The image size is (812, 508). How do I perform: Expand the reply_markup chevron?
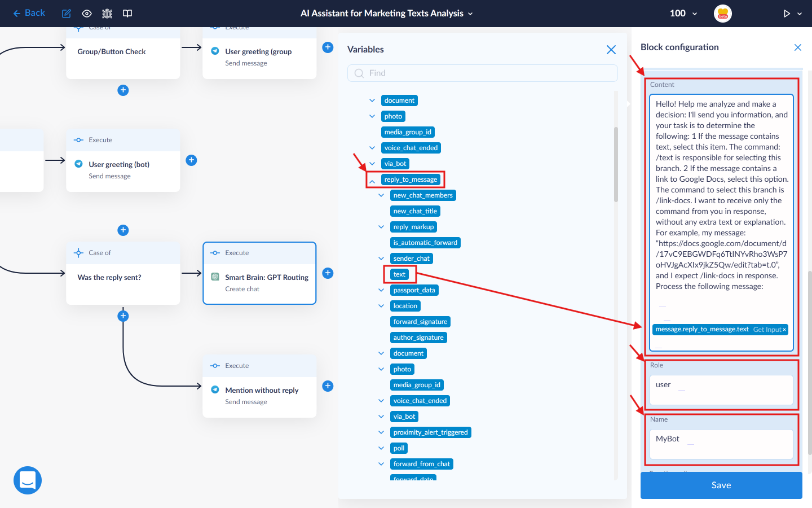click(x=381, y=227)
